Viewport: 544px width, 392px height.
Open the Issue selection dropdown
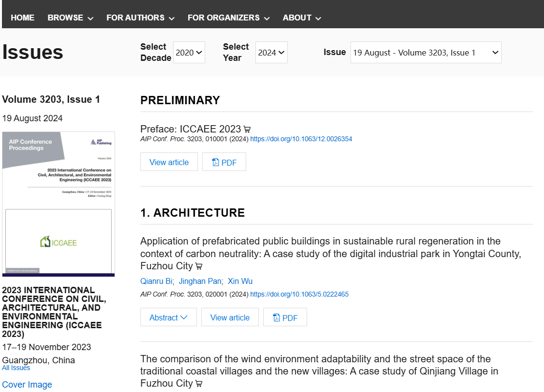click(x=426, y=53)
